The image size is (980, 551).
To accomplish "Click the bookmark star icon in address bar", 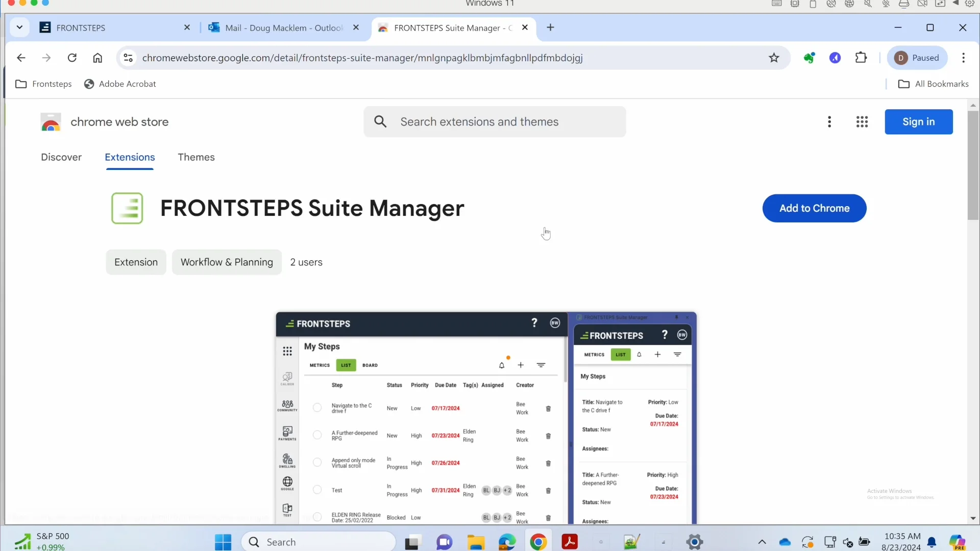I will click(x=774, y=58).
